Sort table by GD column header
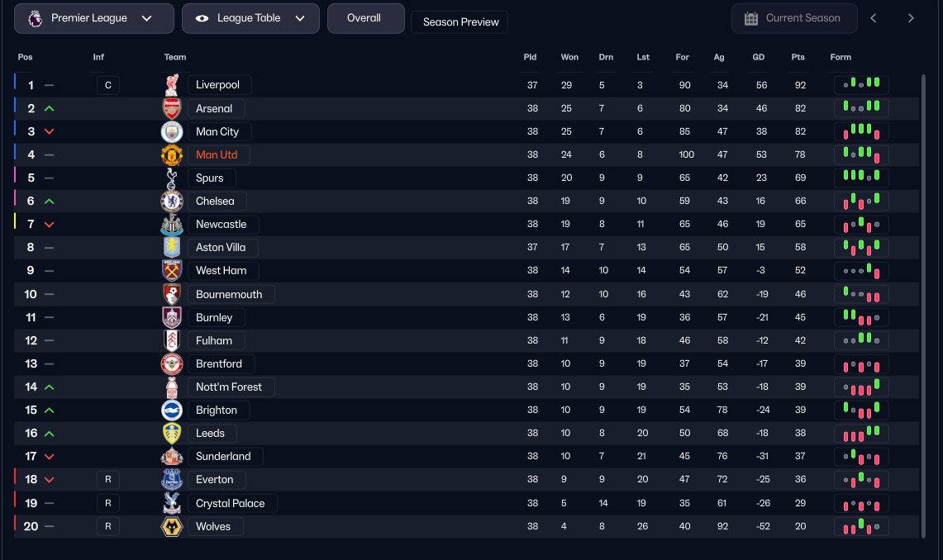This screenshot has height=560, width=943. [759, 57]
